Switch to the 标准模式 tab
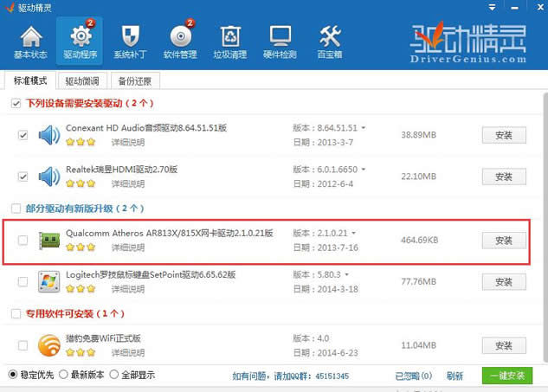 click(30, 81)
